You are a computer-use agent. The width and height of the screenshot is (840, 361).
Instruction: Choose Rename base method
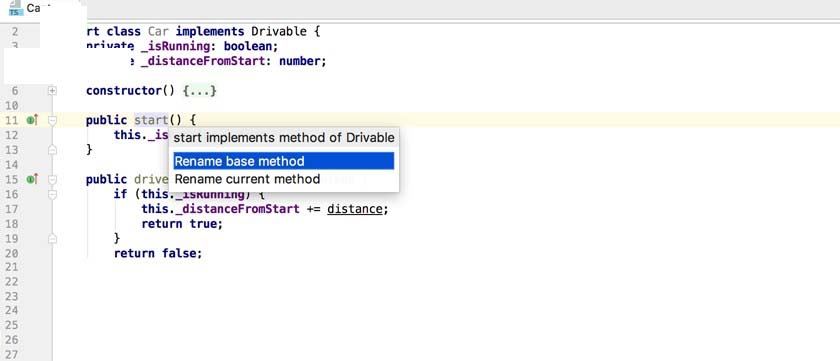tap(284, 161)
